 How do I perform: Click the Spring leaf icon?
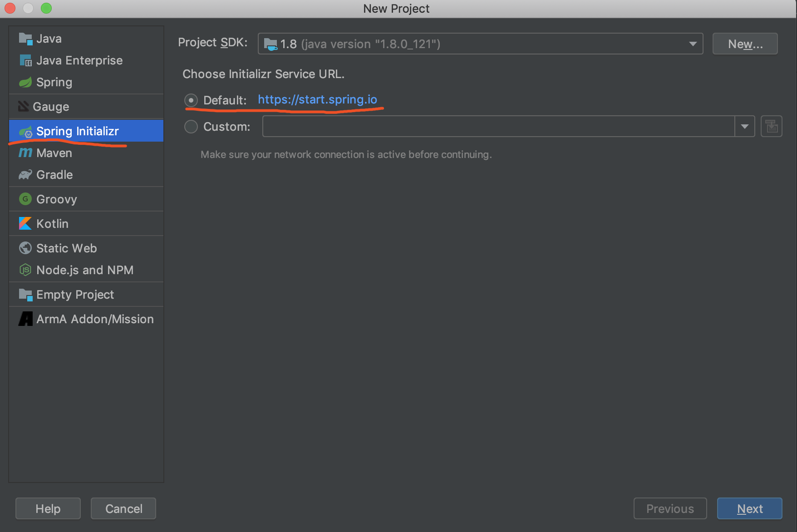tap(25, 82)
